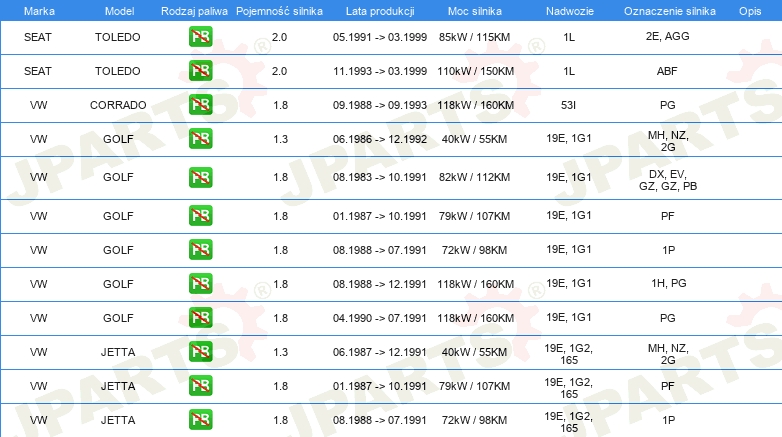
Task: Click the '05.1991 -> 03.1999' production dates
Action: (380, 37)
